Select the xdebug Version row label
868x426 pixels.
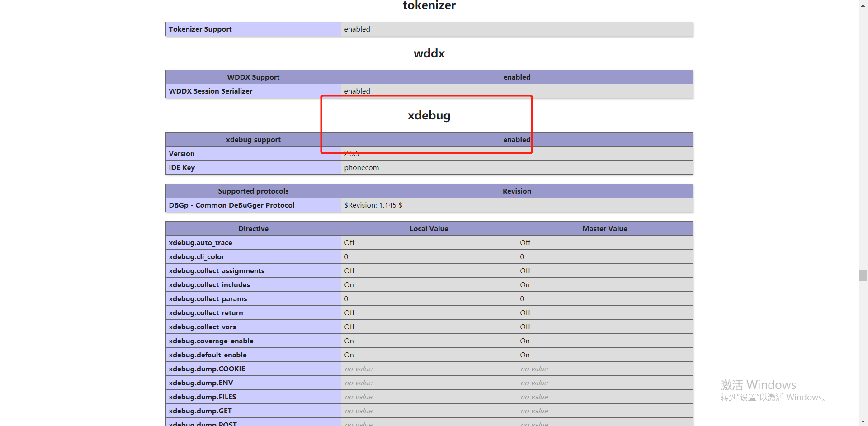click(x=253, y=154)
